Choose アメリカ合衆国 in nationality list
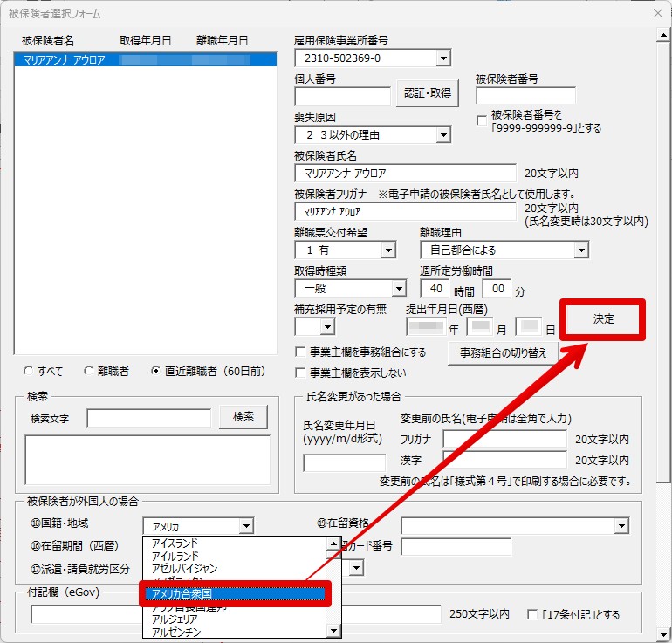 point(235,594)
